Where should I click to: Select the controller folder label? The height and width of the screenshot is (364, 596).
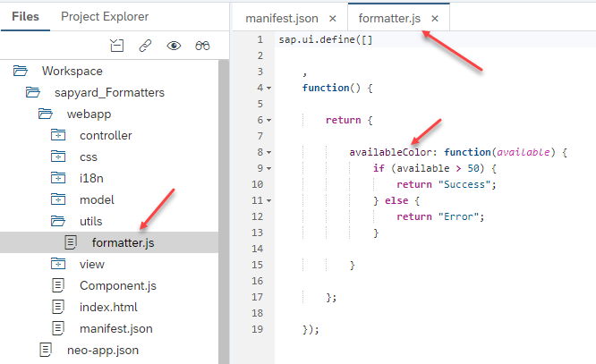[106, 135]
